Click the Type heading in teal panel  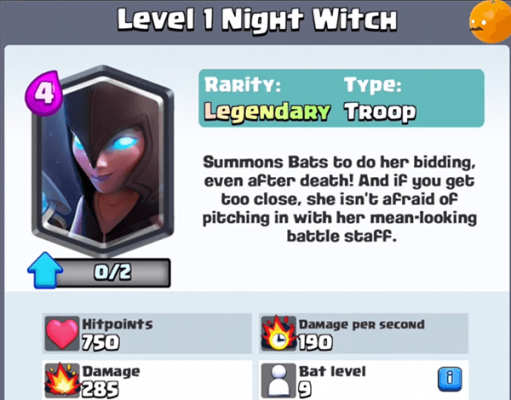(x=373, y=85)
